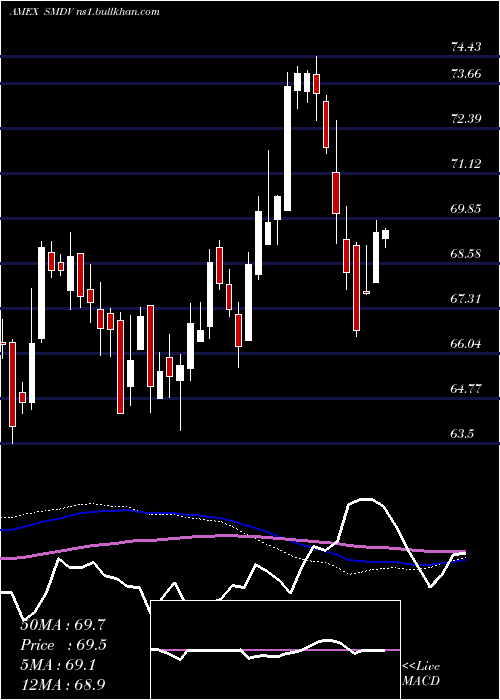Viewport: 500px width, 700px height.
Task: Click the 72.39 price level label
Action: pyautogui.click(x=466, y=118)
